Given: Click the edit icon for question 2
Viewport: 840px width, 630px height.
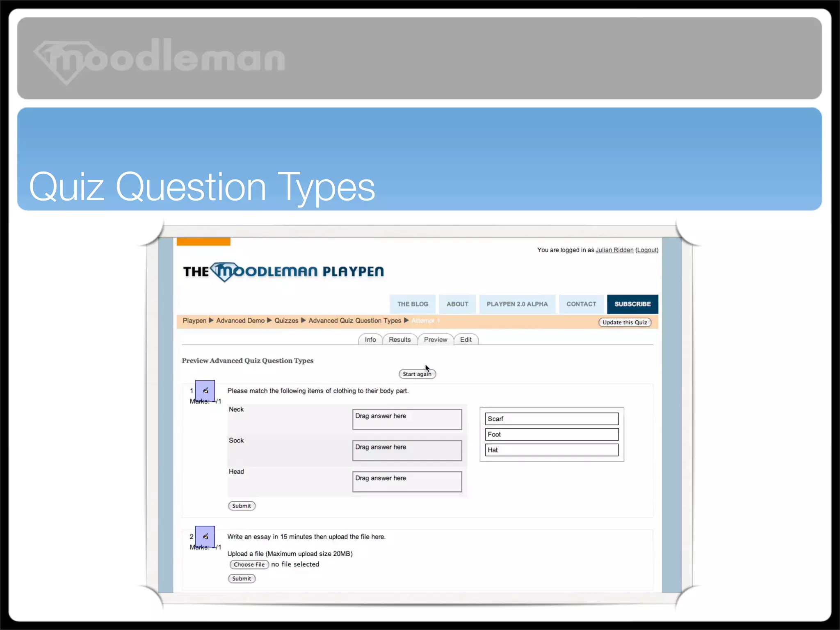Looking at the screenshot, I should [x=205, y=536].
